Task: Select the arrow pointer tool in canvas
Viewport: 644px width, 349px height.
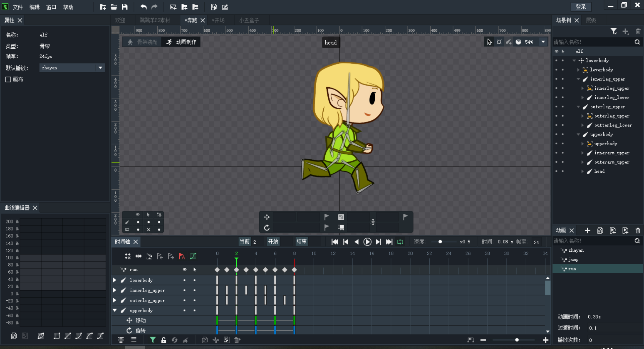Action: pos(489,42)
